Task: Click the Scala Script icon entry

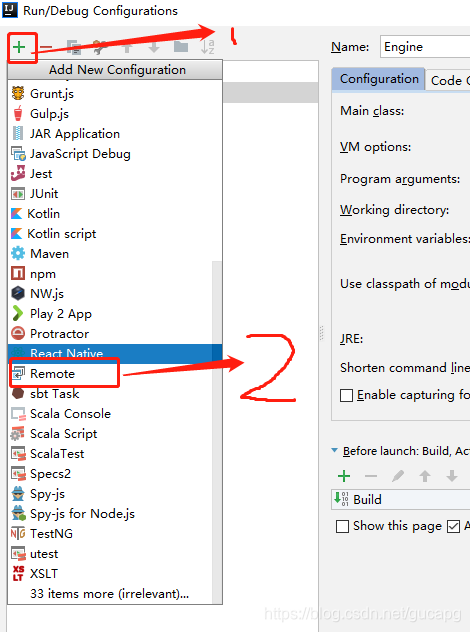Action: [x=18, y=434]
